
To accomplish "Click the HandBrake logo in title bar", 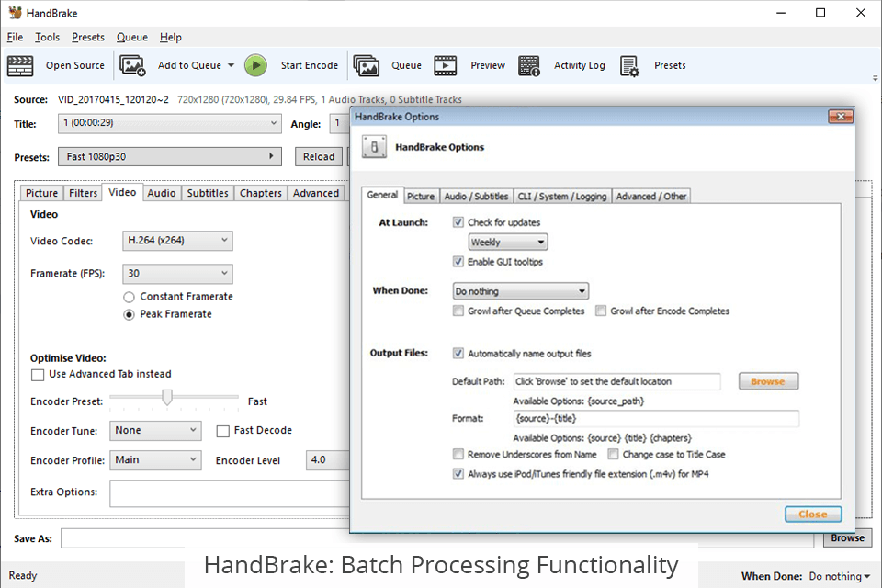I will pyautogui.click(x=16, y=12).
